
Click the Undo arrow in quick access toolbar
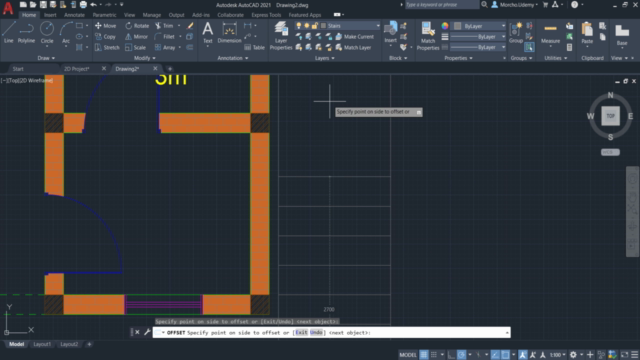pyautogui.click(x=93, y=4)
